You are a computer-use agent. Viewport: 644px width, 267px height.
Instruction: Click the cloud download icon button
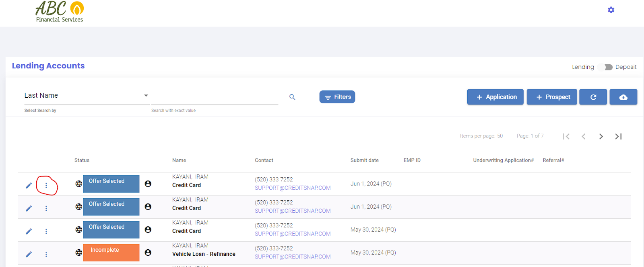[x=623, y=97]
